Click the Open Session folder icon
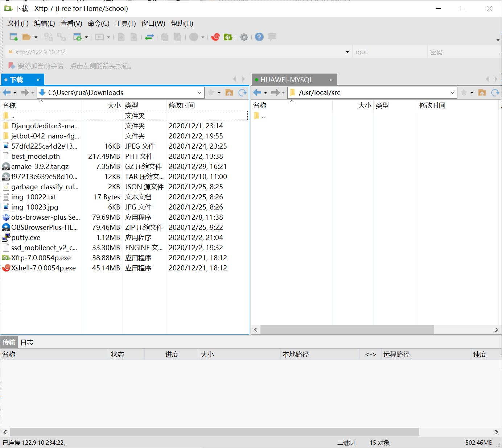This screenshot has width=502, height=448. [x=26, y=37]
